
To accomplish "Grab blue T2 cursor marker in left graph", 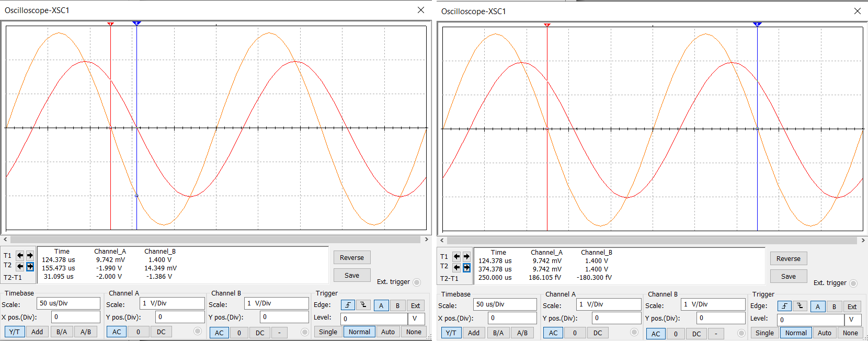I will [136, 24].
